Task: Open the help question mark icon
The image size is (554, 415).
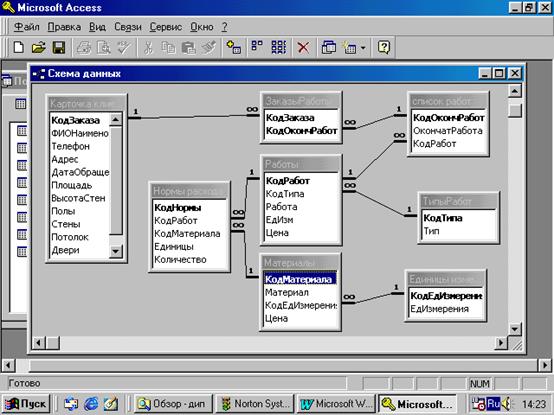Action: [x=384, y=47]
